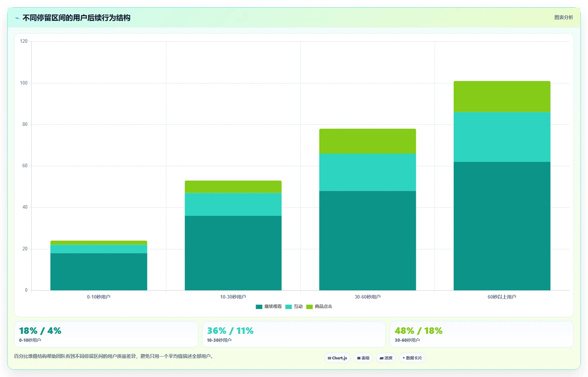Toggle the 互动 legend item

pos(294,306)
